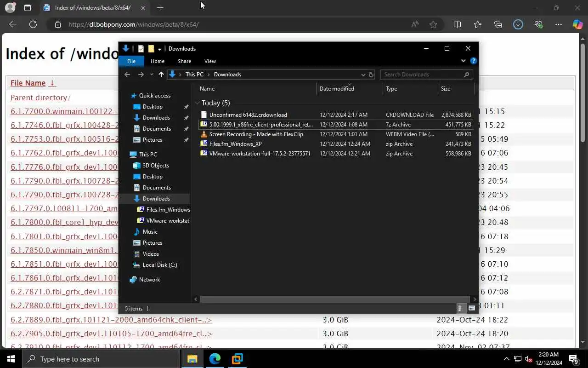The height and width of the screenshot is (368, 588).
Task: Switch to large thumbnails view in status bar
Action: 472,309
